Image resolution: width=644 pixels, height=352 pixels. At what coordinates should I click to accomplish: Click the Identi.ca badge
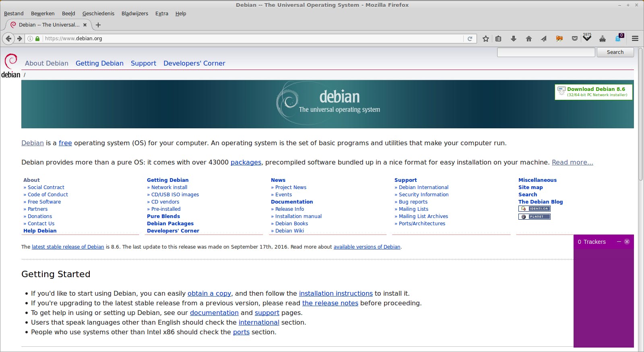click(534, 209)
